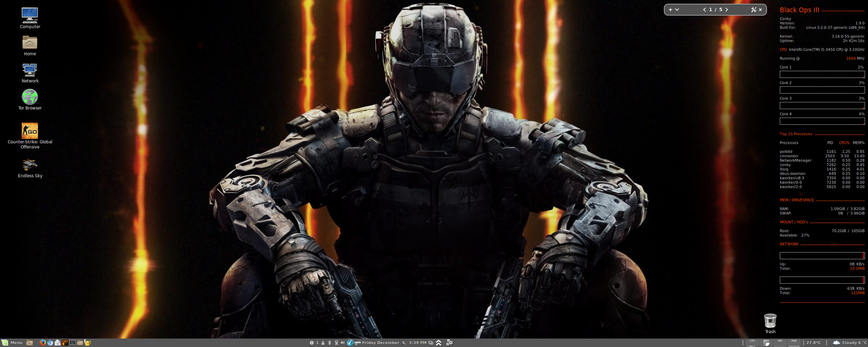Open the Home folder desktop icon
The image size is (868, 347).
click(30, 45)
